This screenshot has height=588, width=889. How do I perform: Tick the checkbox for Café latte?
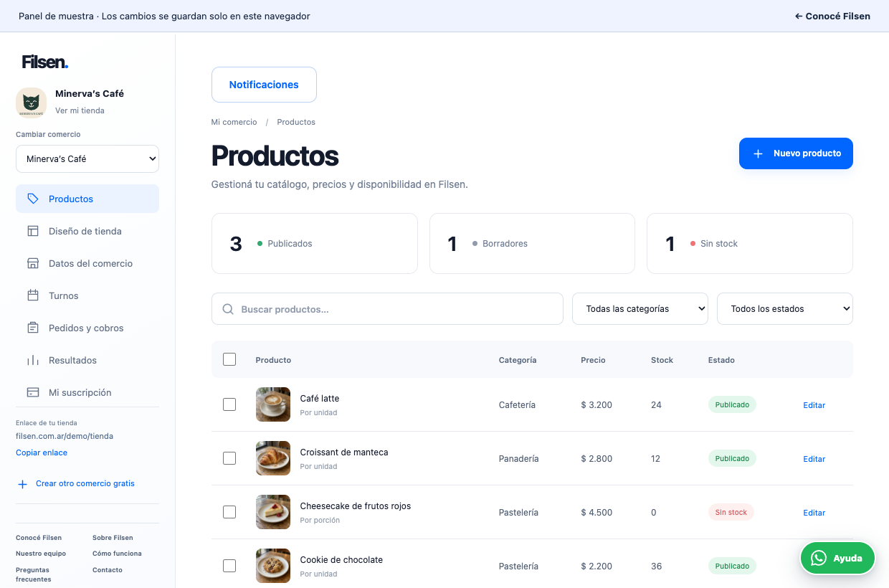(x=229, y=404)
